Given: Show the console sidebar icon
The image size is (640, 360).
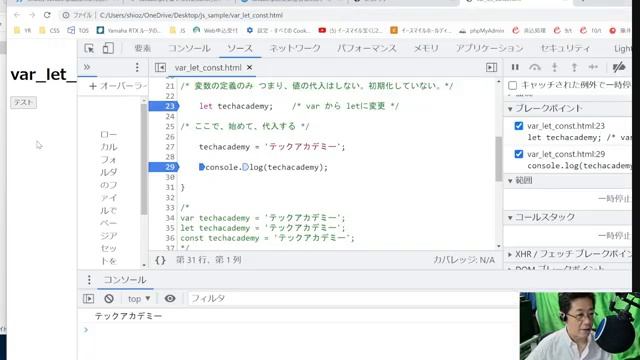Looking at the screenshot, I should pos(89,299).
